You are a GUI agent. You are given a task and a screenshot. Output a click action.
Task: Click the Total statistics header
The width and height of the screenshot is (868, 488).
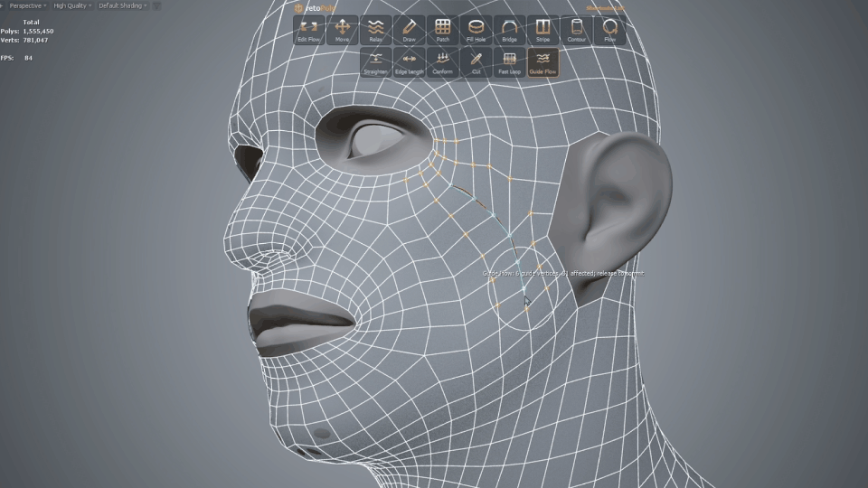click(31, 23)
